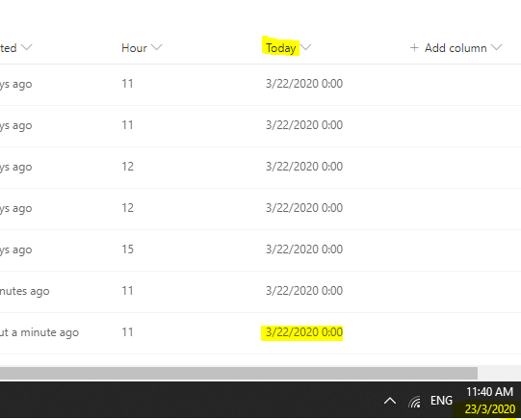This screenshot has height=420, width=521.
Task: Click the plus icon beside Add column
Action: click(x=414, y=47)
